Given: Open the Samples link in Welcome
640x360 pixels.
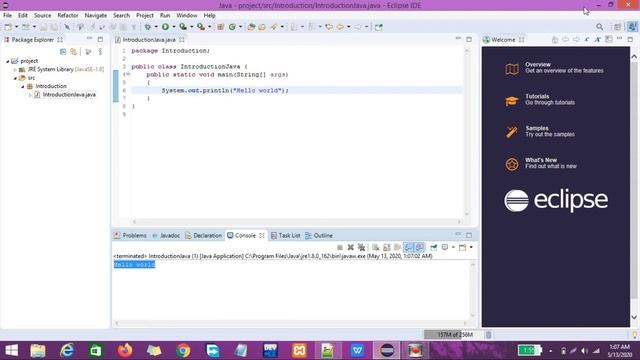Looking at the screenshot, I should pos(537,128).
